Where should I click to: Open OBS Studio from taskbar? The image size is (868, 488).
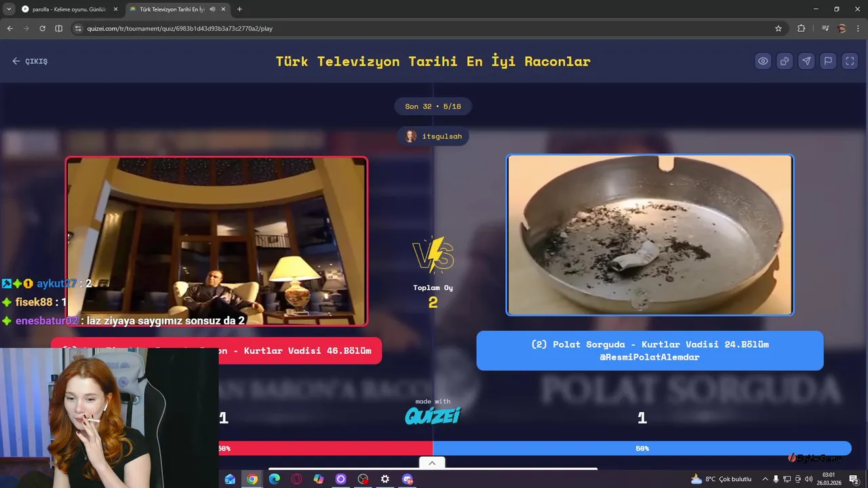click(x=363, y=479)
